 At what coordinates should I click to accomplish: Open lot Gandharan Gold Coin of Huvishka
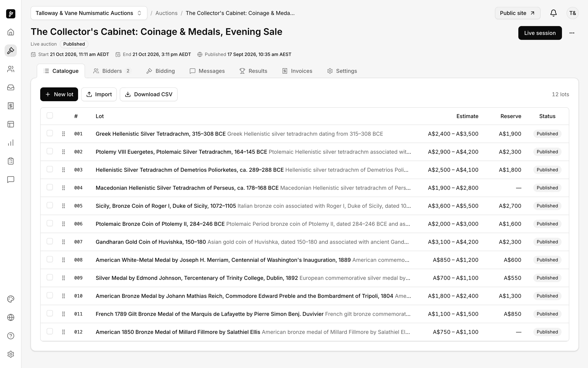point(151,242)
